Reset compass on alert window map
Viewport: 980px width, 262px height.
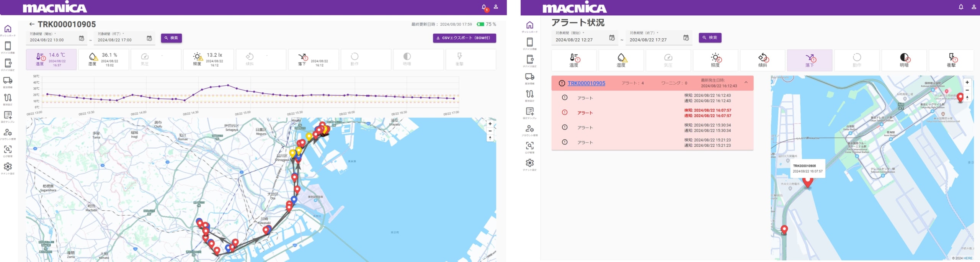click(x=967, y=98)
